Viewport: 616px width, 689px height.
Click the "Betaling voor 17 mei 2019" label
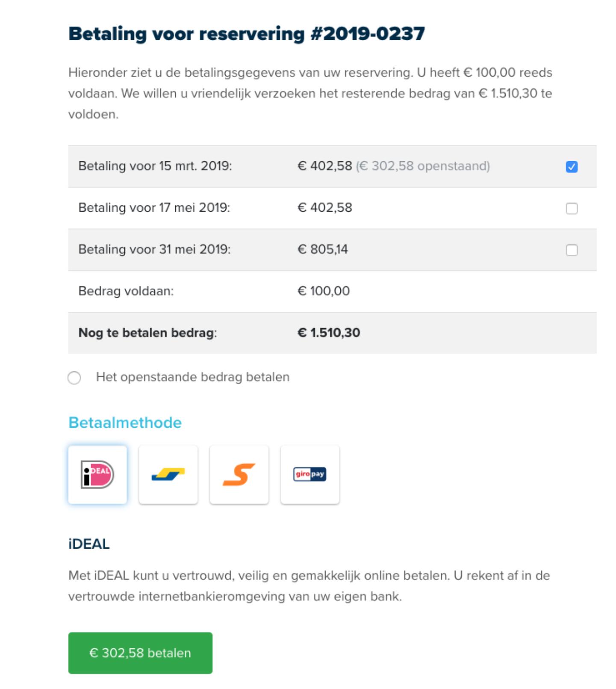[x=154, y=208]
